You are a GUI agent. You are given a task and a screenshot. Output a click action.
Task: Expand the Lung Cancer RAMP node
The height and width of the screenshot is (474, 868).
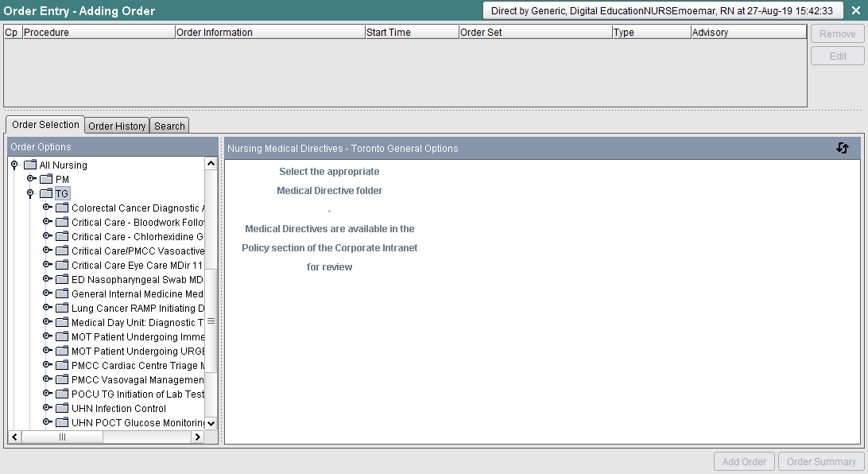pos(47,308)
